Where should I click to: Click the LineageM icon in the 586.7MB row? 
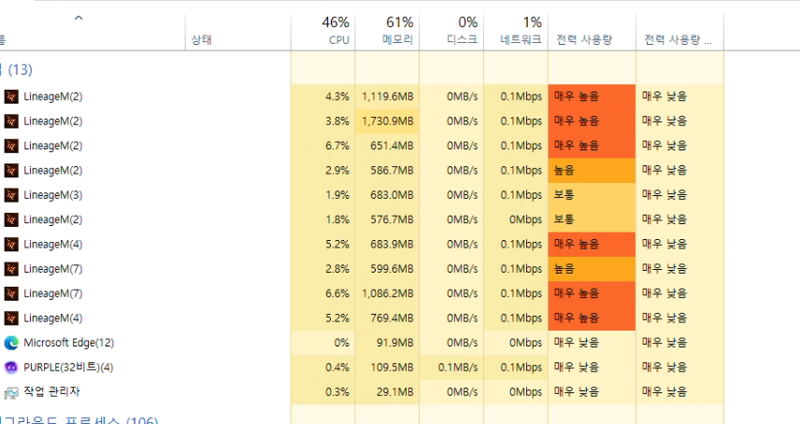click(11, 170)
